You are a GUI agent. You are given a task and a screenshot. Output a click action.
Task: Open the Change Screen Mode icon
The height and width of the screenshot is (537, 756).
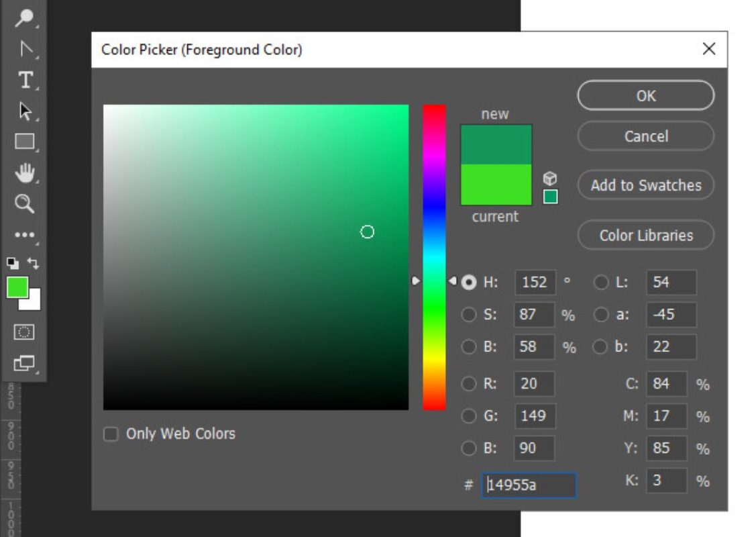tap(24, 363)
